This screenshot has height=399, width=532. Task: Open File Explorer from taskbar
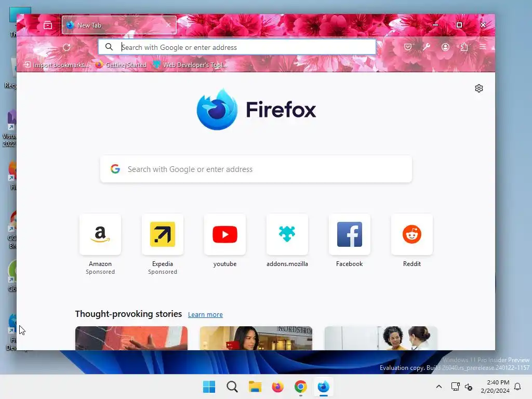coord(255,387)
